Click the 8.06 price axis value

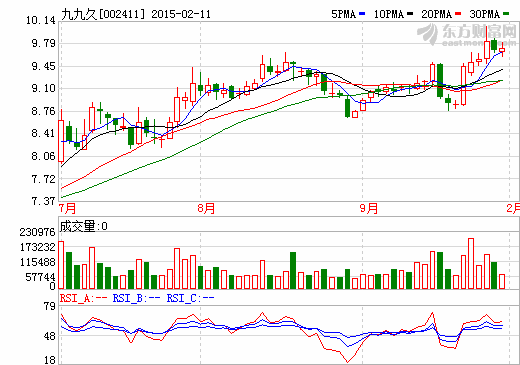[43, 156]
